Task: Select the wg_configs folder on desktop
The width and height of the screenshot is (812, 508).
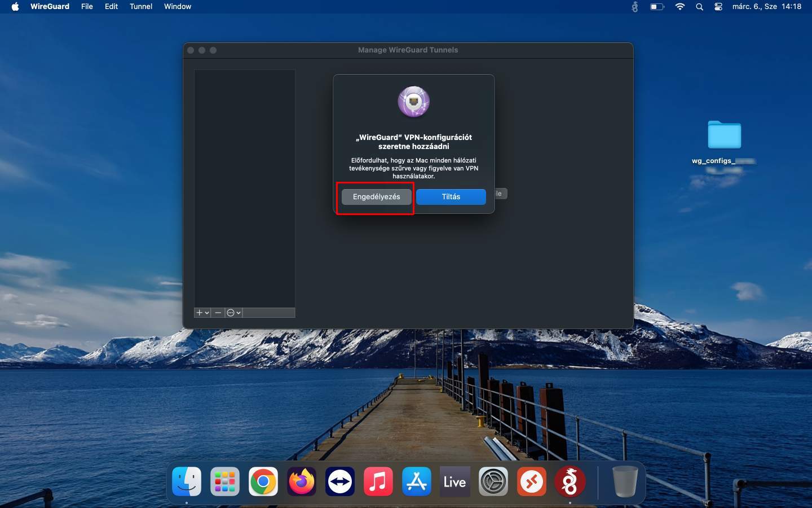Action: (x=724, y=135)
